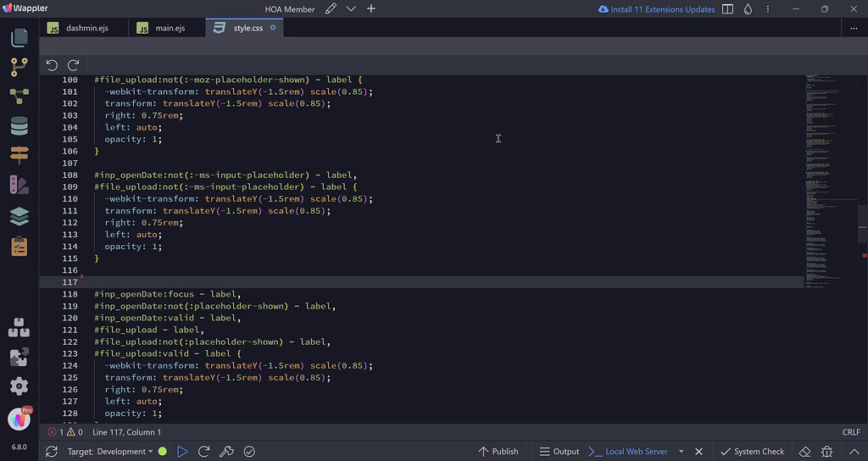This screenshot has width=868, height=461.
Task: Open the Database Manager icon
Action: [19, 126]
